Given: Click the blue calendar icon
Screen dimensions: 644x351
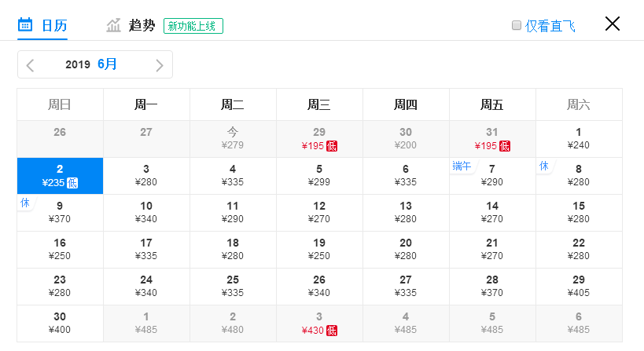Looking at the screenshot, I should (25, 24).
